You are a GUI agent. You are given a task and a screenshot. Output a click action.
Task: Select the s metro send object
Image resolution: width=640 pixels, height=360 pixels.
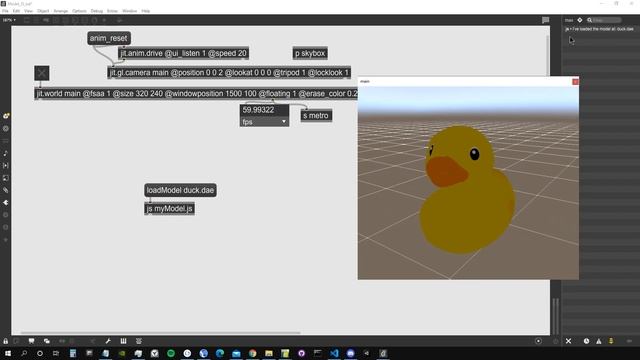316,116
